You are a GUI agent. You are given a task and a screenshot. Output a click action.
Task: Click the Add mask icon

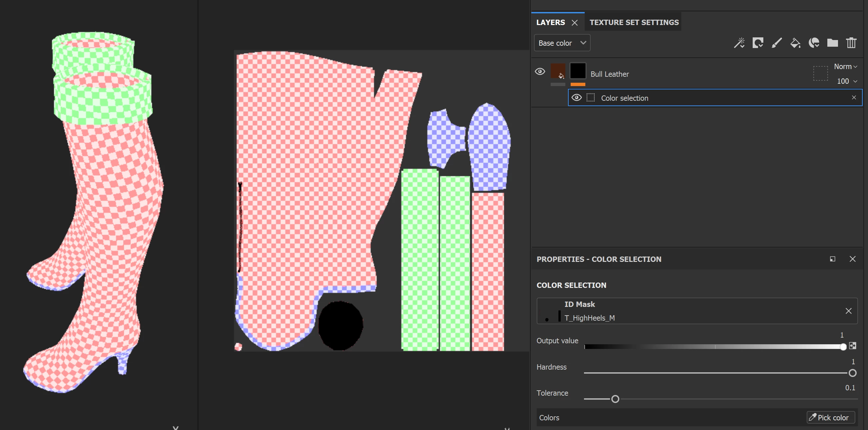coord(758,43)
